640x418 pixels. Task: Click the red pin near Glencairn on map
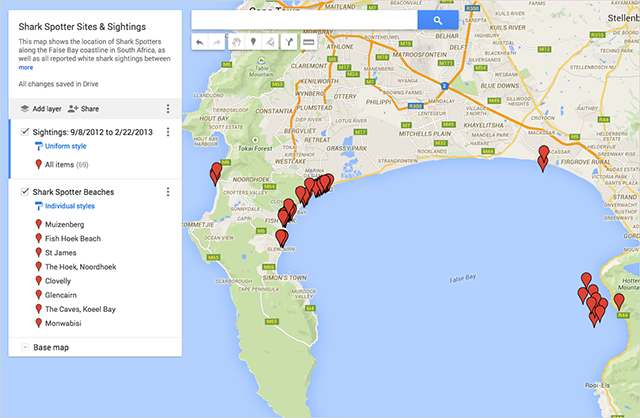point(281,238)
